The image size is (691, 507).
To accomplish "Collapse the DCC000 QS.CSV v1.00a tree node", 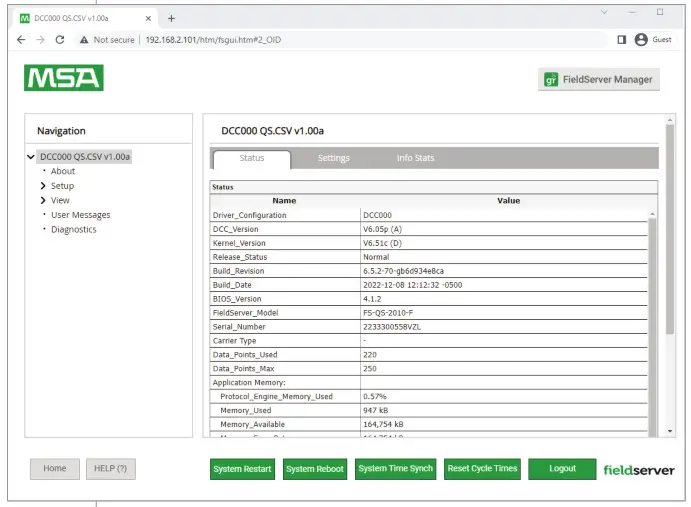I will point(31,157).
